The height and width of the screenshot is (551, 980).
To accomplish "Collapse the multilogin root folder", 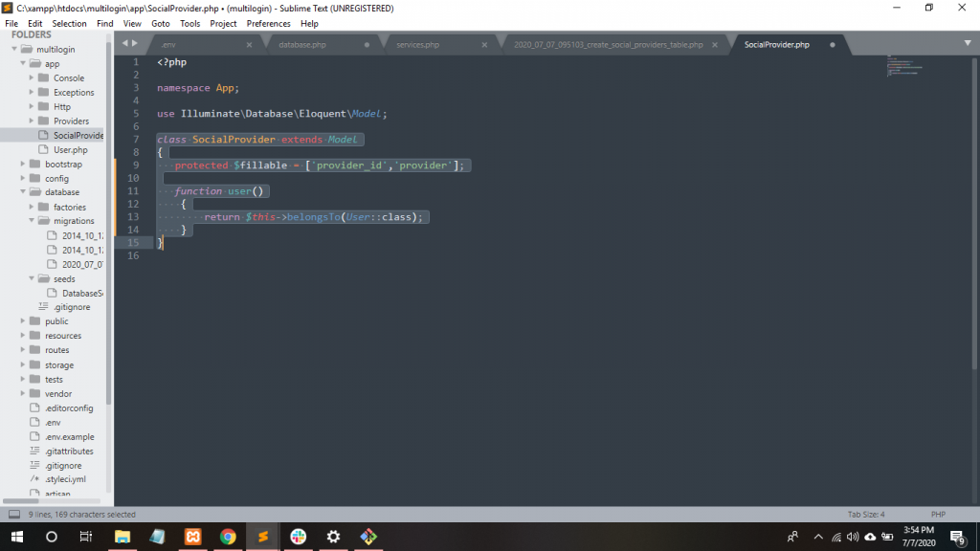I will point(14,49).
